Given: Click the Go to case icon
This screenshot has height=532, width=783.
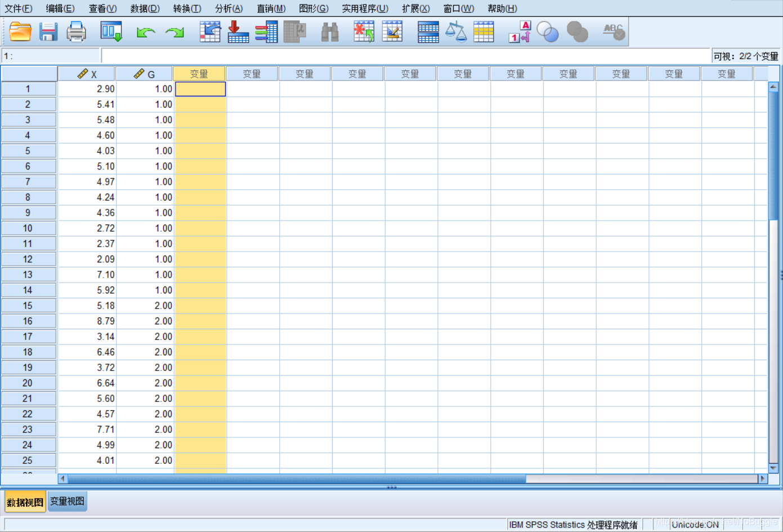Looking at the screenshot, I should (210, 32).
